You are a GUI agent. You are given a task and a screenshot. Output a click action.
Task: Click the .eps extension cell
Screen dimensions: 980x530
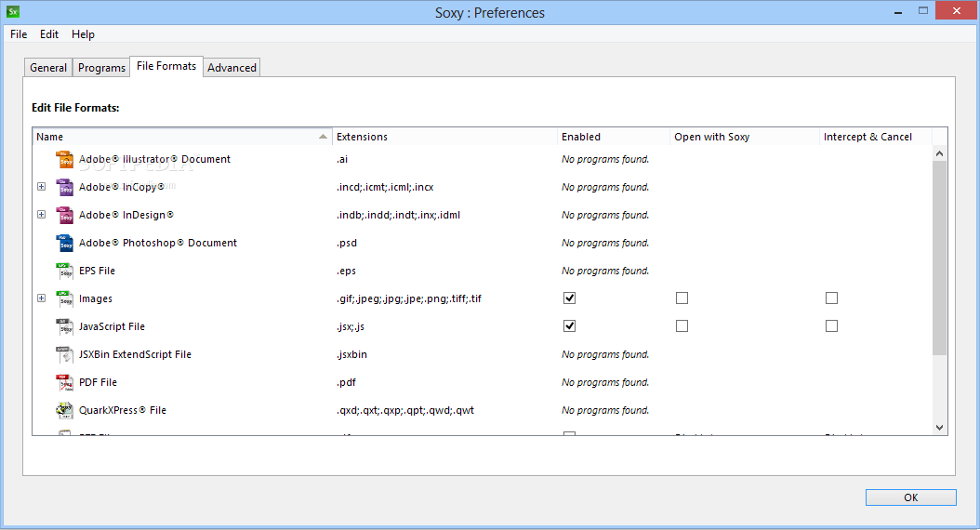click(x=346, y=271)
